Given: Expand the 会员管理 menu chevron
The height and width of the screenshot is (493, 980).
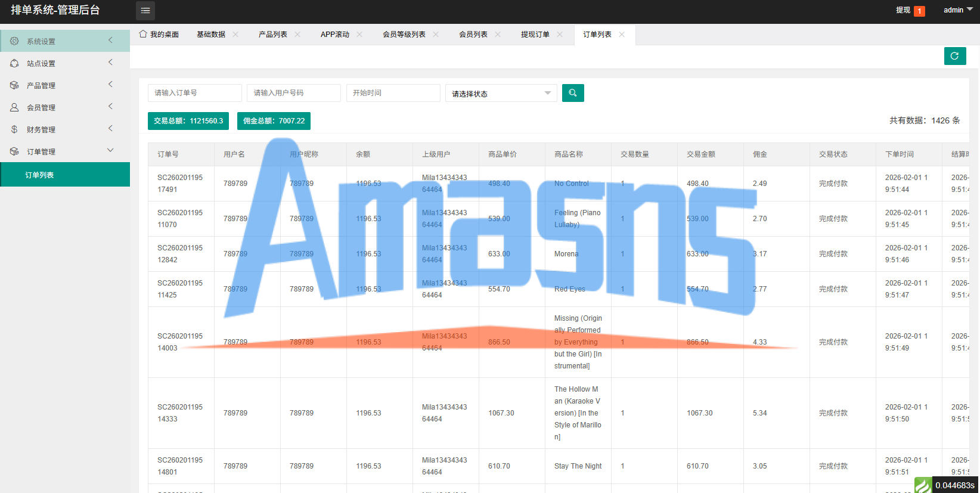Looking at the screenshot, I should [110, 106].
